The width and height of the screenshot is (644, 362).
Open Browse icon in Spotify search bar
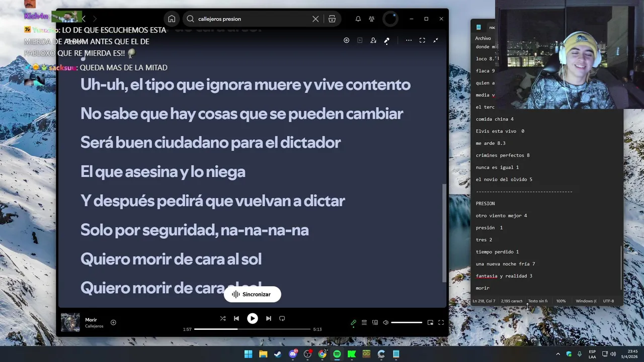[x=332, y=19]
